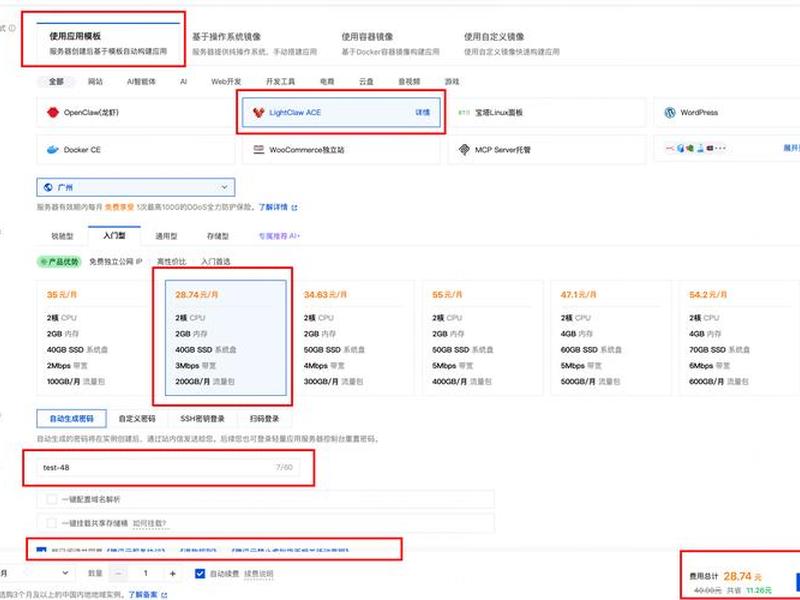Select the 网站 template category filter
Viewport: 800px width, 600px height.
click(95, 81)
